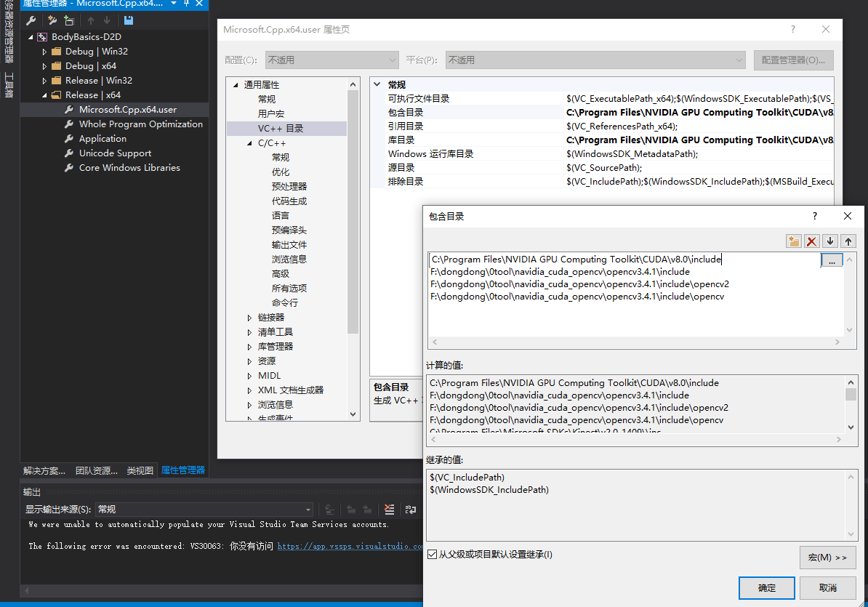Click the pin icon of Property Manager panel

(187, 4)
